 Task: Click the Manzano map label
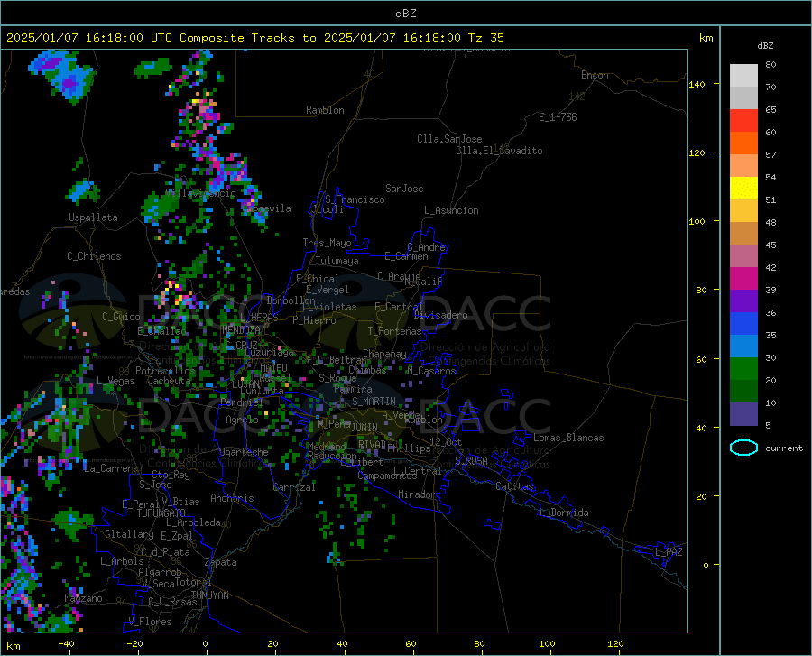pyautogui.click(x=83, y=598)
